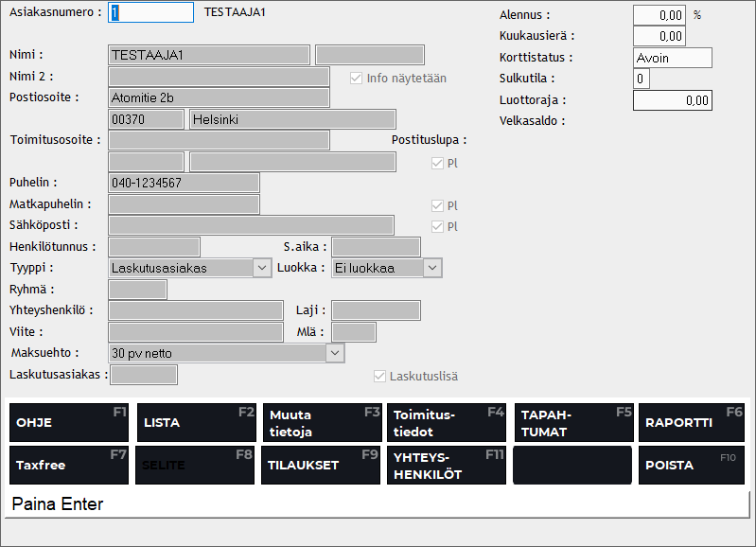Toggle the Info näytetään checkbox
The height and width of the screenshot is (547, 756).
click(x=357, y=79)
